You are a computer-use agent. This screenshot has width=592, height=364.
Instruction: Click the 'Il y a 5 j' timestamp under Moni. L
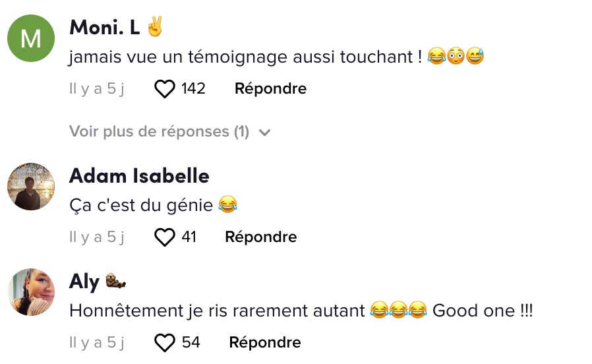coord(97,89)
